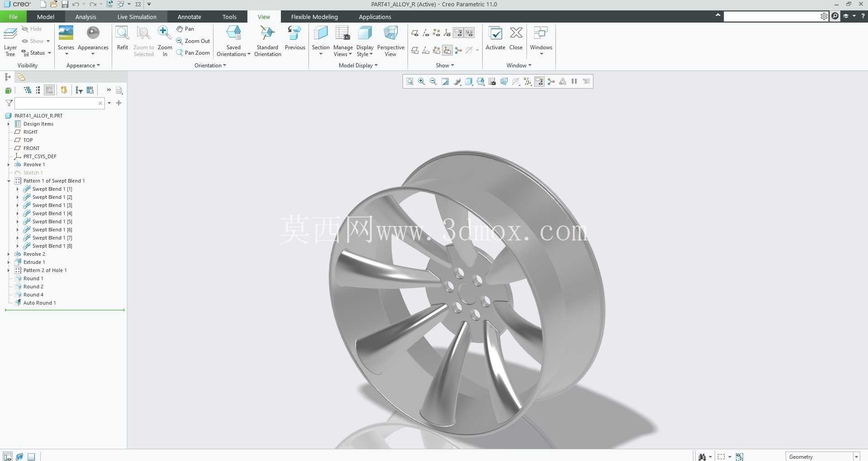Open the Geometry selection filter dropdown
This screenshot has width=868, height=461.
click(x=856, y=457)
